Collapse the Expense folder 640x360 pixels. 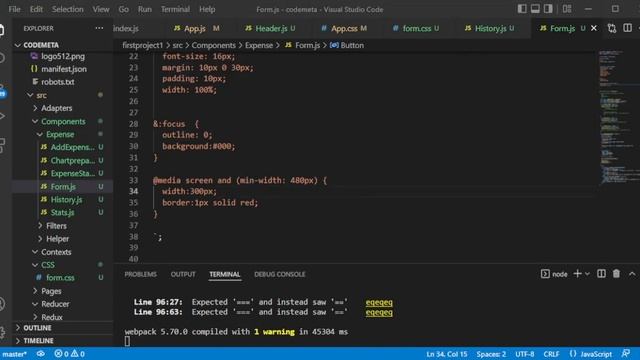[x=60, y=134]
